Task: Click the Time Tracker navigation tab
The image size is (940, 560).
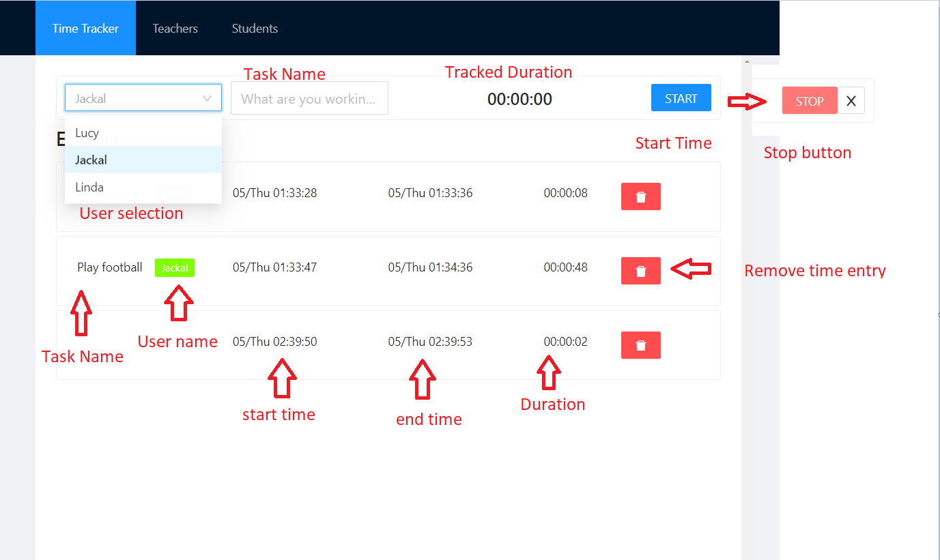Action: 85,28
